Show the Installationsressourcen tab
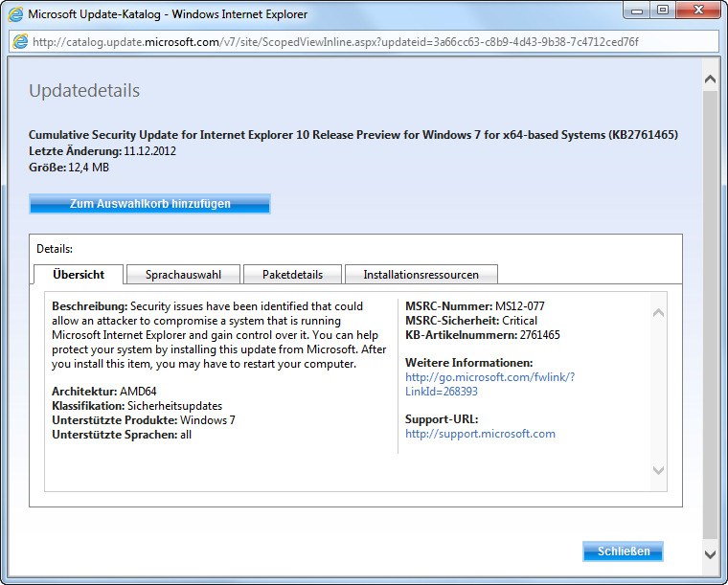The image size is (728, 585). coord(421,275)
